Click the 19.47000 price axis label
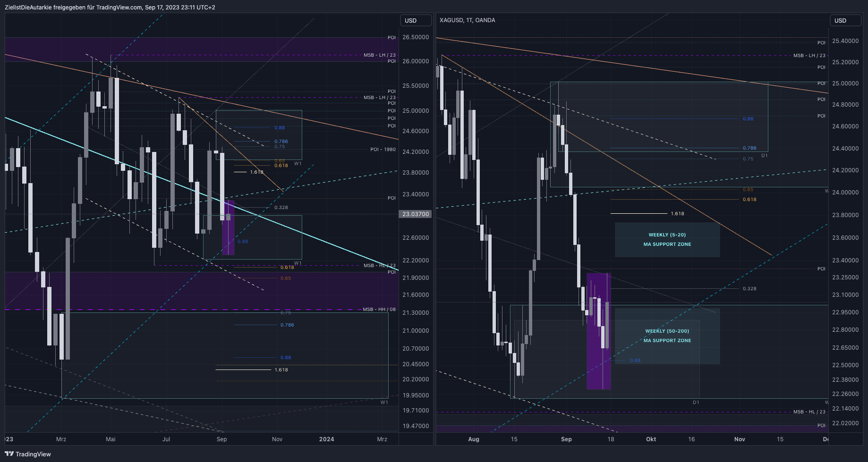Viewport: 868px width, 462px height. [416, 426]
